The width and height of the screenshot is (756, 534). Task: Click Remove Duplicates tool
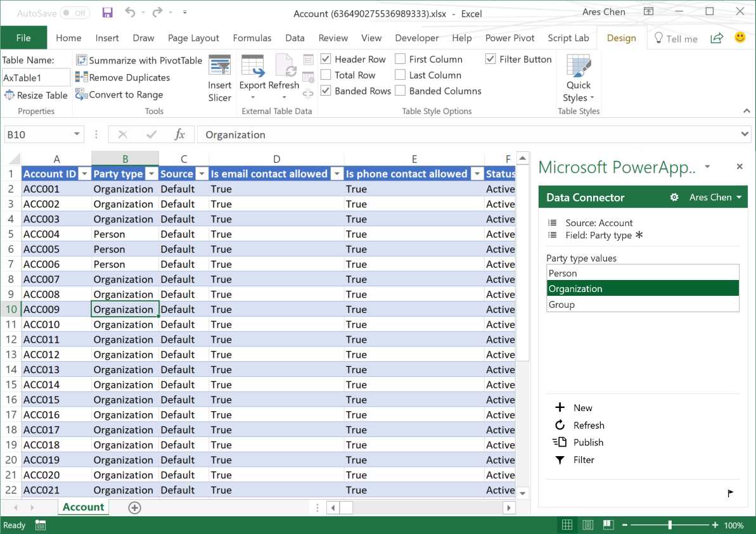tap(123, 77)
